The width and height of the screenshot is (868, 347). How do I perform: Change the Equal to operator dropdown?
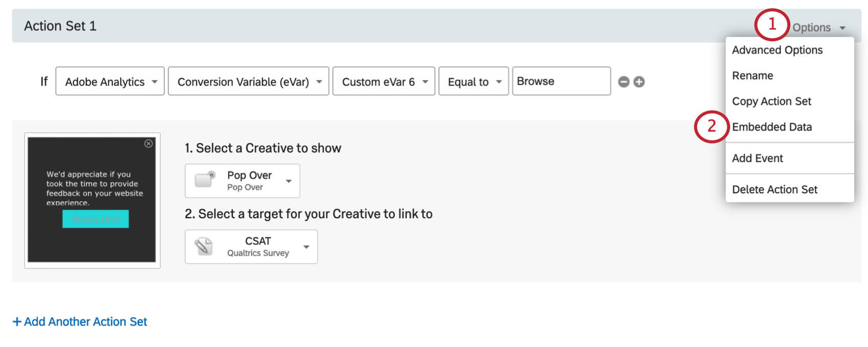(x=473, y=82)
